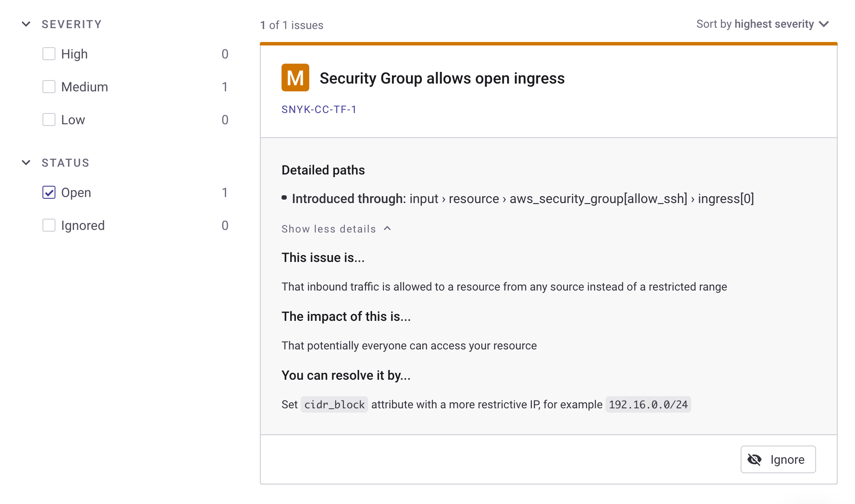This screenshot has height=504, width=855.
Task: Click the Introduced through path text
Action: click(522, 199)
